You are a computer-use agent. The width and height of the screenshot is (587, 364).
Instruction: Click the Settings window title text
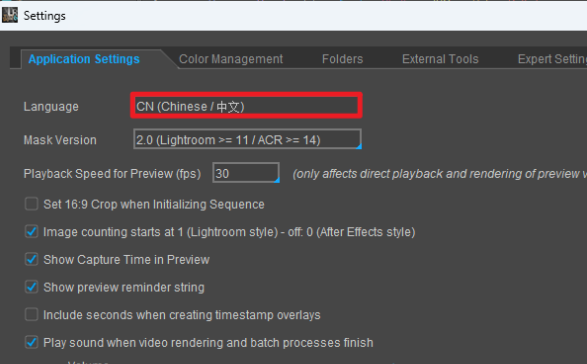(x=45, y=16)
